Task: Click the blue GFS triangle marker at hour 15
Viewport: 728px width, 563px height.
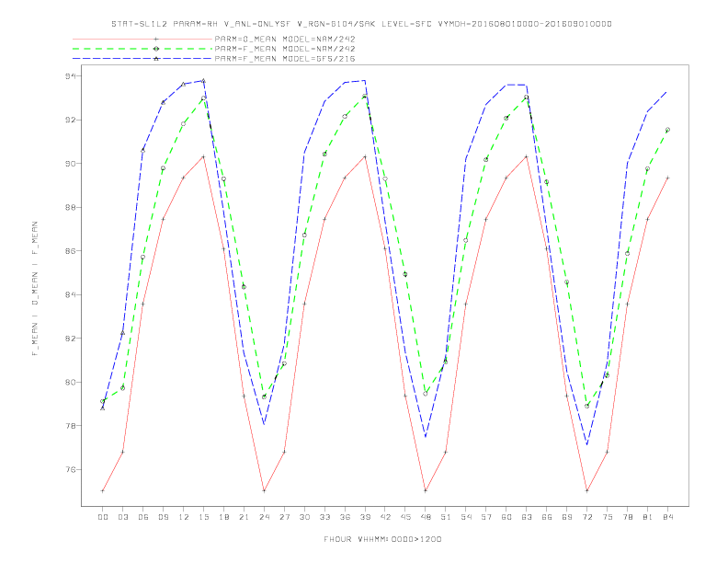Action: 203,80
